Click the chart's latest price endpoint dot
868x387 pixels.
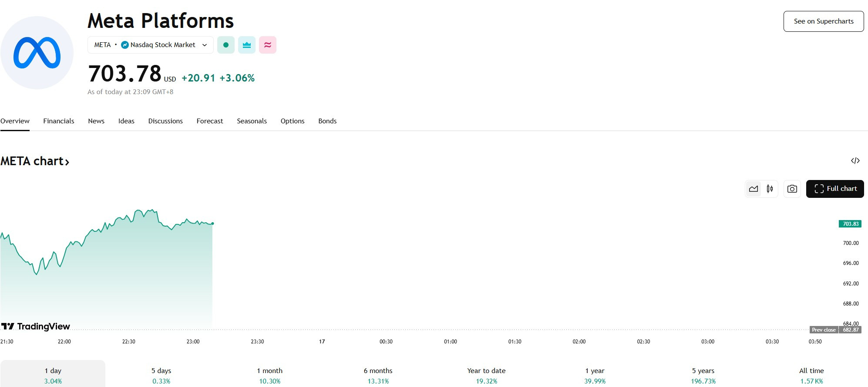point(212,224)
